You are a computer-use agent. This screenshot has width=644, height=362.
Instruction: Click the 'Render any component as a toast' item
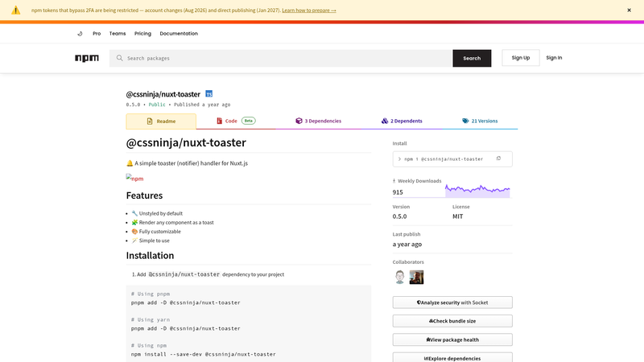point(172,223)
